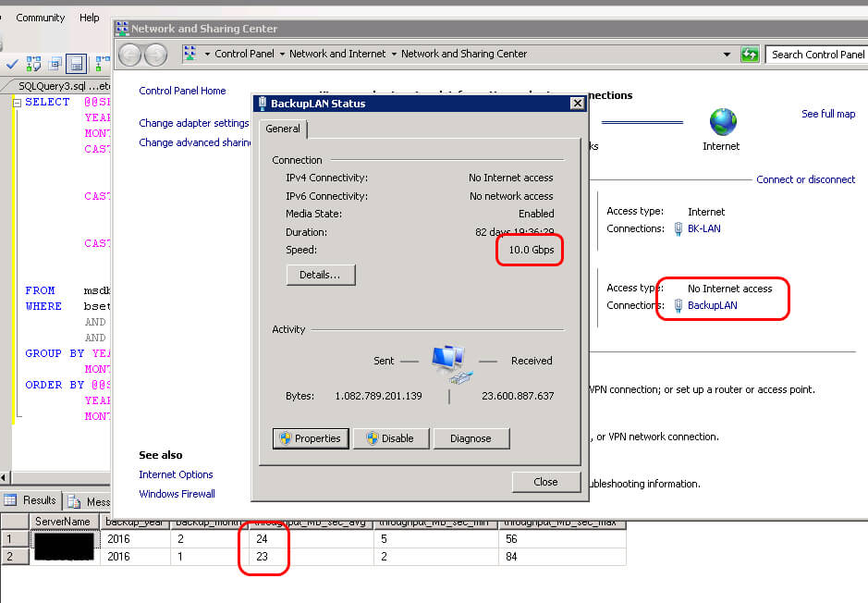Click the Close button in the dialog
Image resolution: width=868 pixels, height=603 pixels.
click(545, 482)
